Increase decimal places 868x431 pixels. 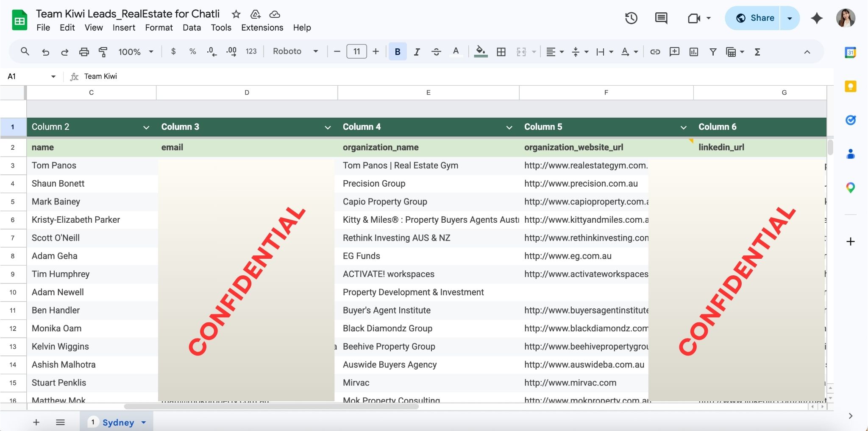[231, 52]
